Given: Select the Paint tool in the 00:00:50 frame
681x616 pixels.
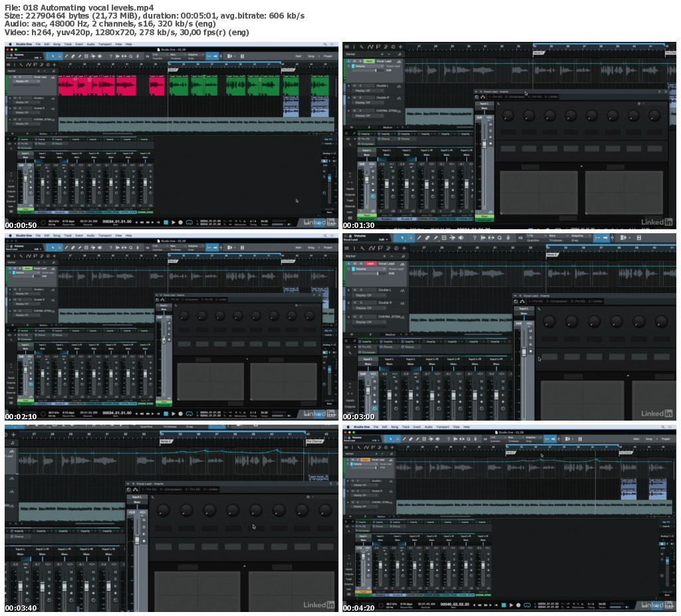Looking at the screenshot, I should coord(80,56).
